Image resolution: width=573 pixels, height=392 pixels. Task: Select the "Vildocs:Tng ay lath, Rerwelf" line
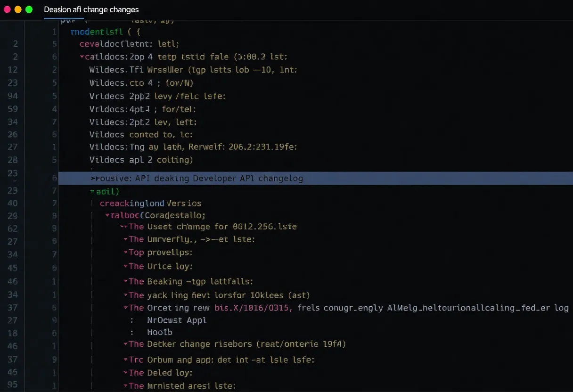[x=193, y=147]
